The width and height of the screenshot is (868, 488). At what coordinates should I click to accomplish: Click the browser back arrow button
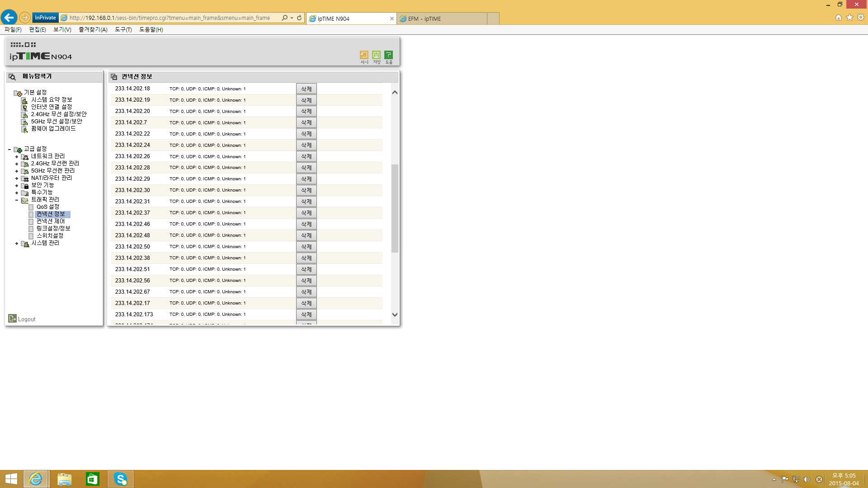tap(9, 18)
